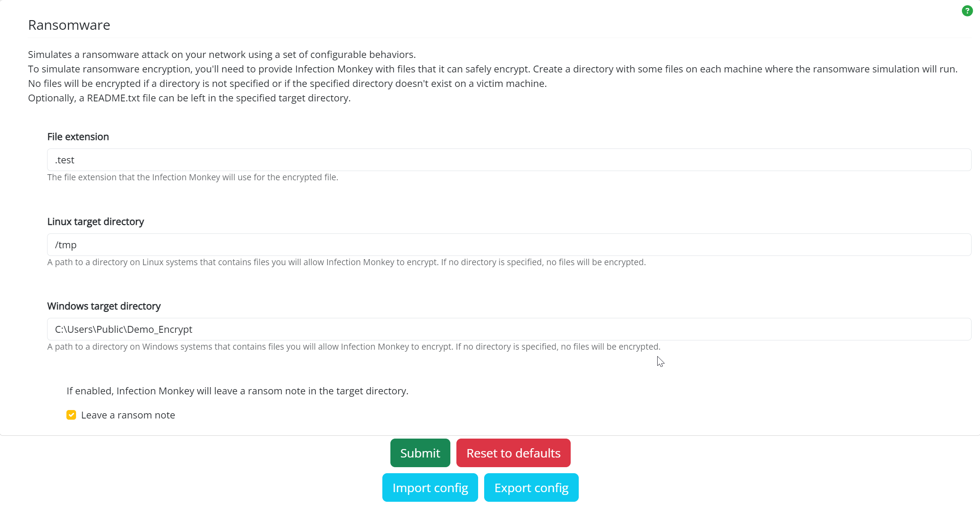The image size is (980, 507).
Task: Click the 'Leave a ransom note' label text
Action: pos(128,415)
